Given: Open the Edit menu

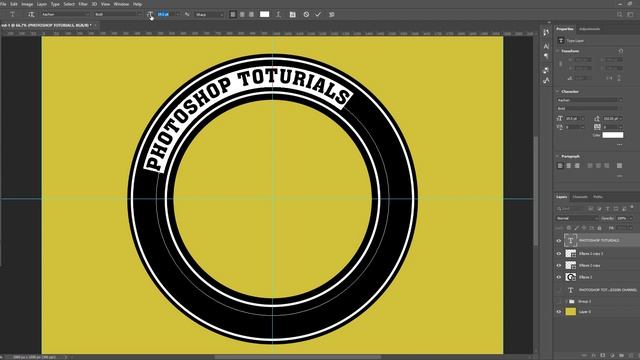Looking at the screenshot, I should tap(14, 4).
